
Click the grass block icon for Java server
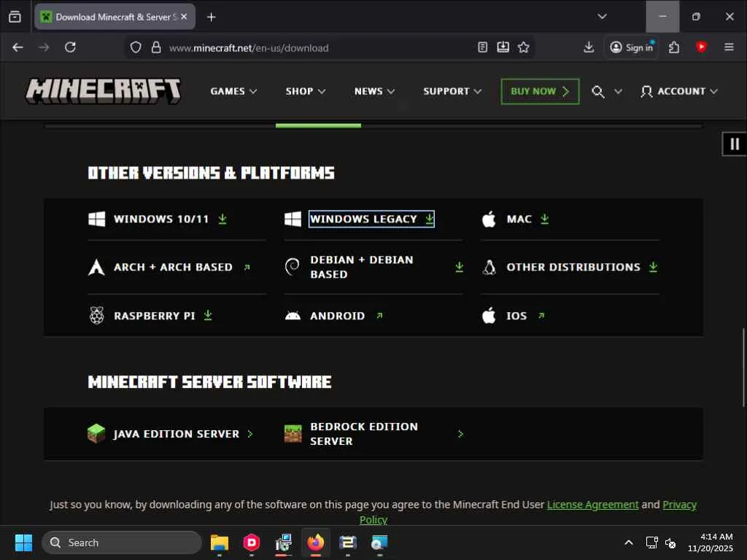[96, 433]
